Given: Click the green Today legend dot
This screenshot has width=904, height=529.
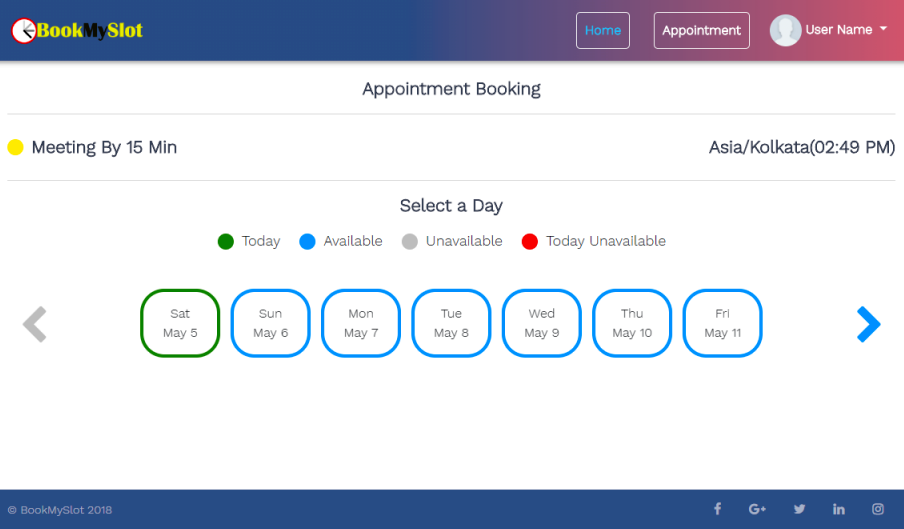Looking at the screenshot, I should tap(226, 241).
